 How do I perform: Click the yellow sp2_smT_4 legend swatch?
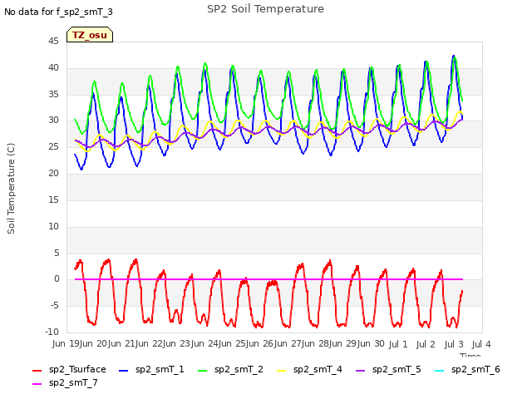pos(282,371)
